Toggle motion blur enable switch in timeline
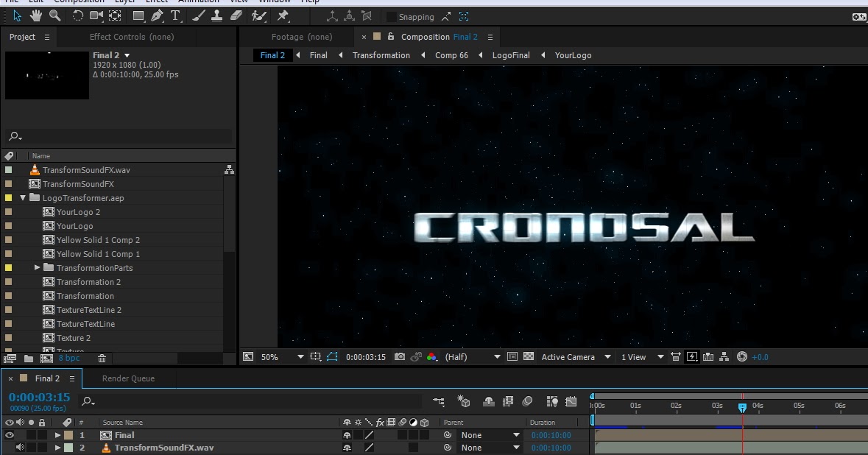 tap(527, 401)
